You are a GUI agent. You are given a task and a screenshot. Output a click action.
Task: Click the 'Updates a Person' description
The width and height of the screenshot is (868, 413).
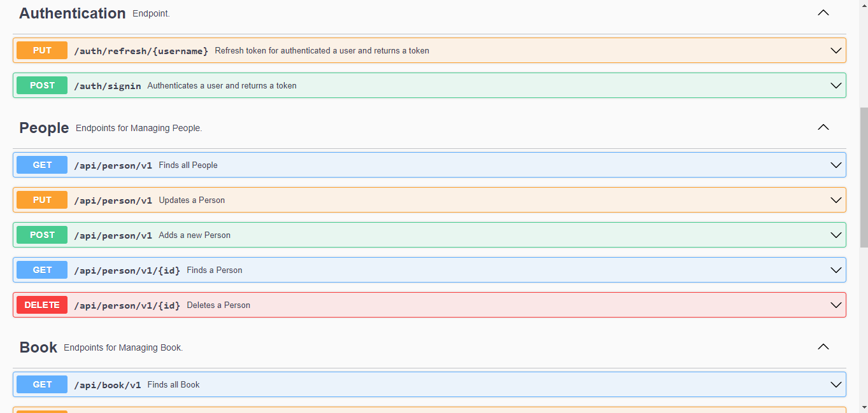[x=192, y=200]
